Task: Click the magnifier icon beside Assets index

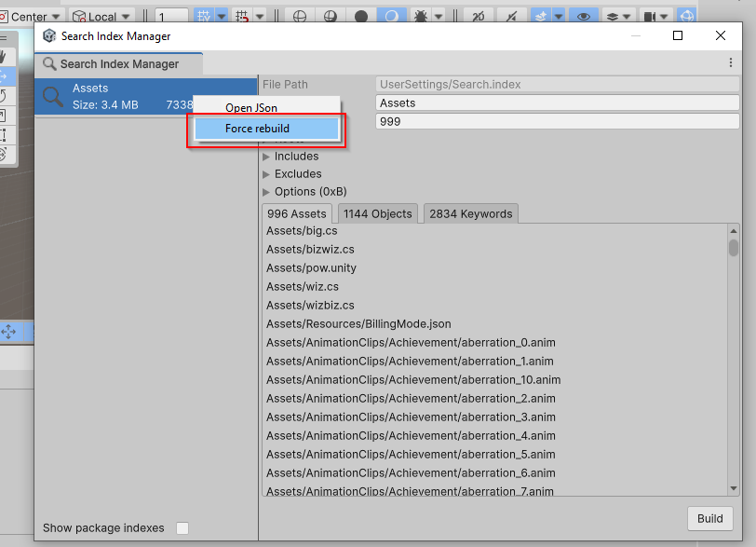Action: 56,96
